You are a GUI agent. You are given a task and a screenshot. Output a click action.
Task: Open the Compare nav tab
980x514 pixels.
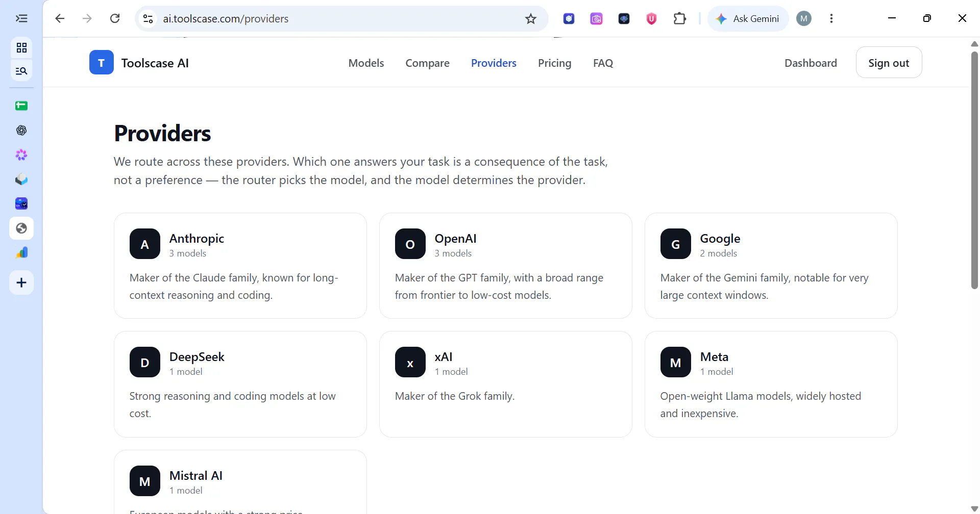tap(427, 63)
